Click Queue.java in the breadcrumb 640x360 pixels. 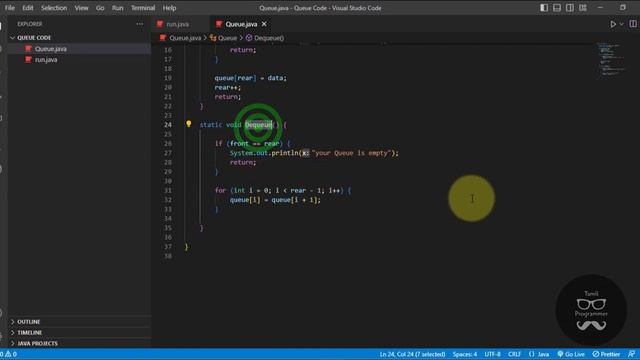(185, 38)
